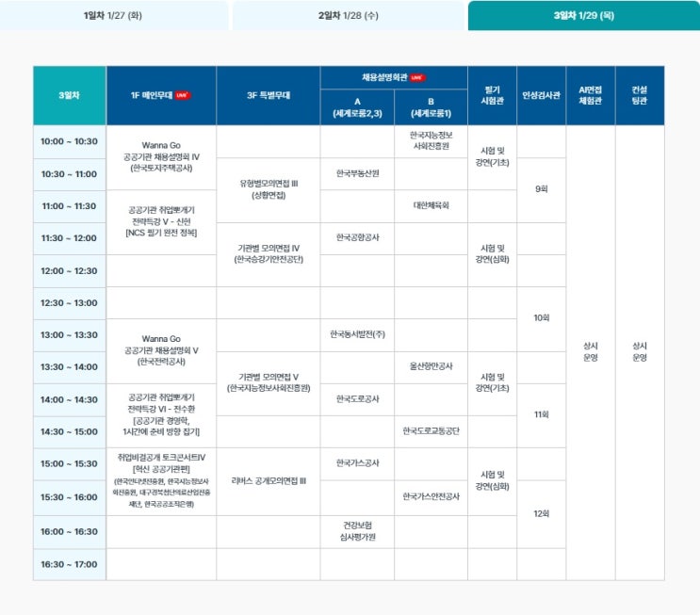Click the LIVE badge next to 1F 메인무대

point(182,95)
